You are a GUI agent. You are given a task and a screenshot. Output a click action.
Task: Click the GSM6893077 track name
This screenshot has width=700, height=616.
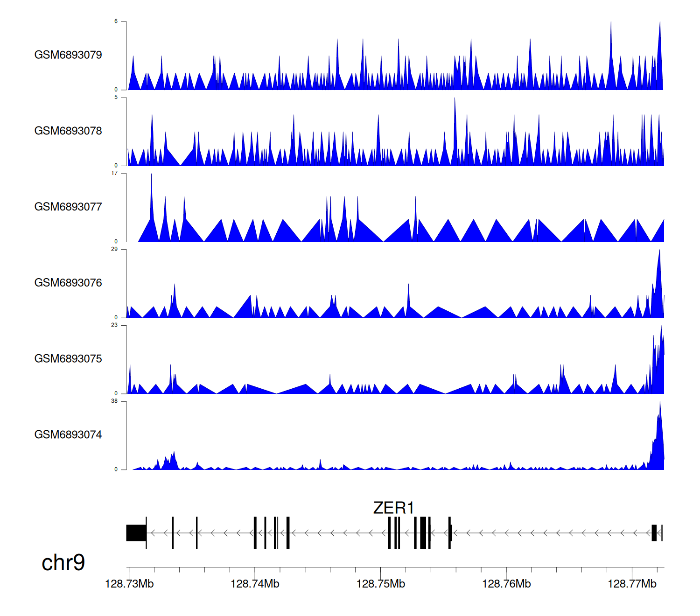68,207
